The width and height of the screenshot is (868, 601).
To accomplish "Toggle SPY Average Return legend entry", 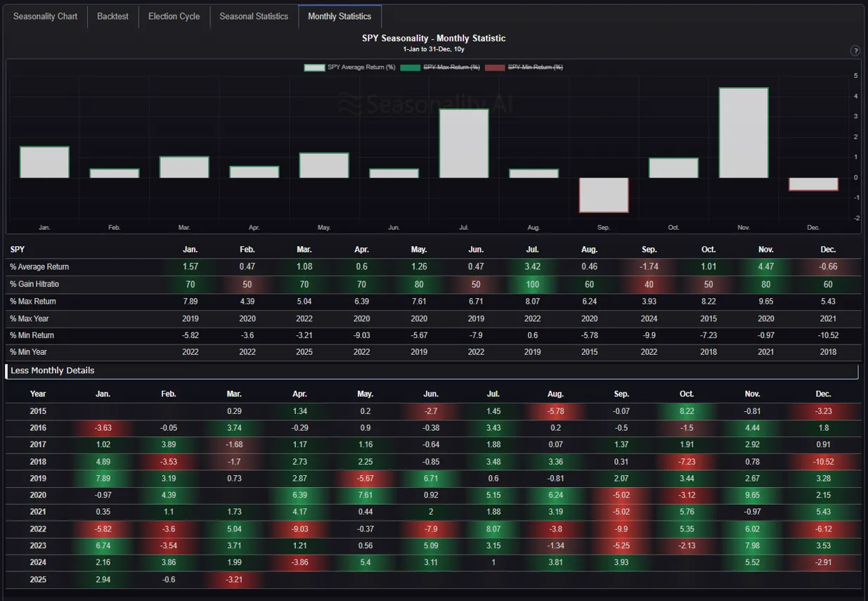I will coord(350,67).
